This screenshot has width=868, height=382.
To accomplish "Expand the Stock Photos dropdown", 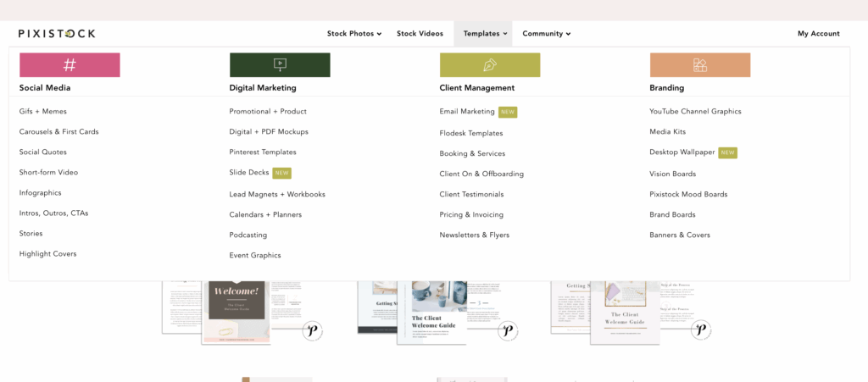I will coord(354,34).
